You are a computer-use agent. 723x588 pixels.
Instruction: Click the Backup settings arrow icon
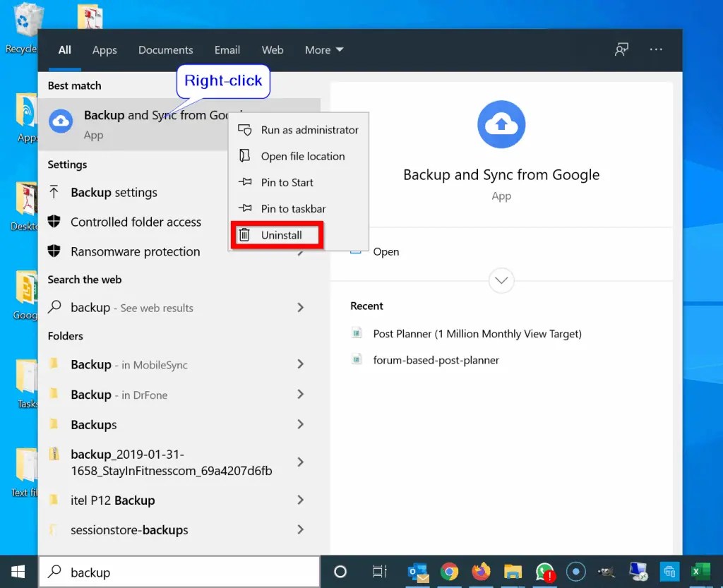click(55, 192)
